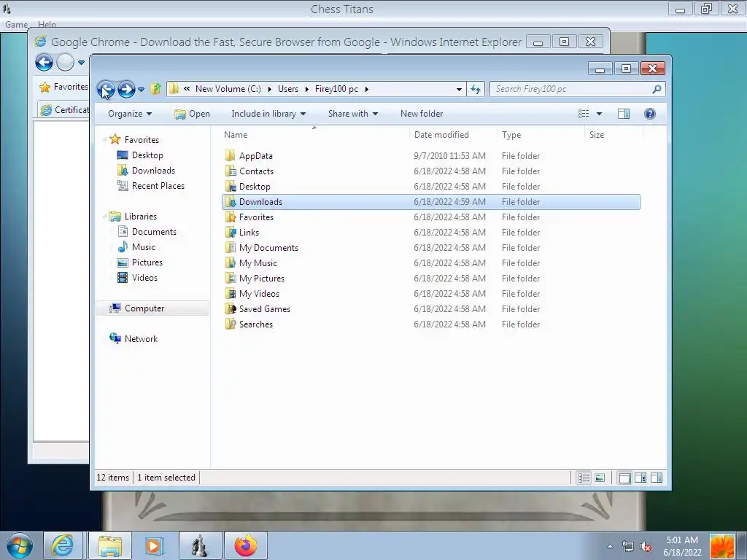Image resolution: width=747 pixels, height=560 pixels.
Task: Select the Links folder icon
Action: (230, 233)
